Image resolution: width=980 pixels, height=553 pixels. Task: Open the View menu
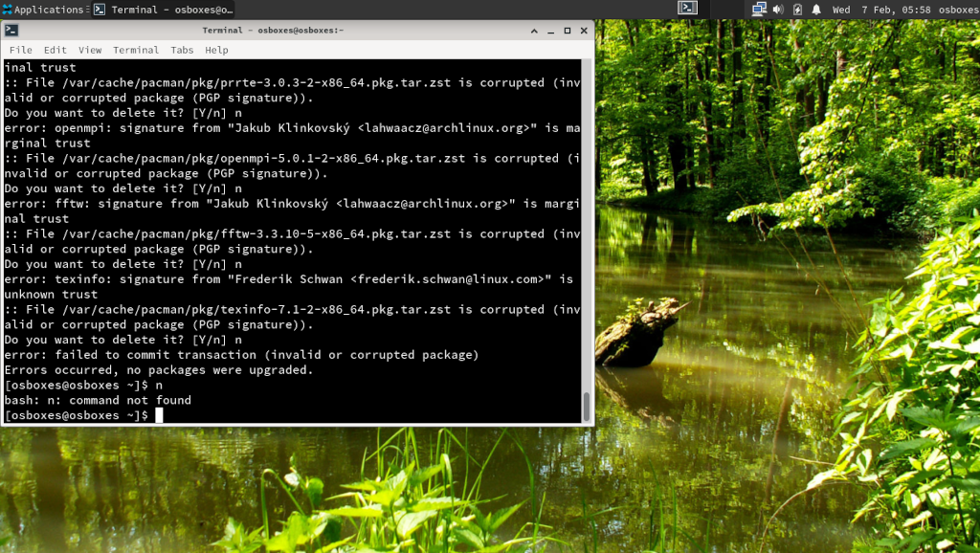click(90, 50)
